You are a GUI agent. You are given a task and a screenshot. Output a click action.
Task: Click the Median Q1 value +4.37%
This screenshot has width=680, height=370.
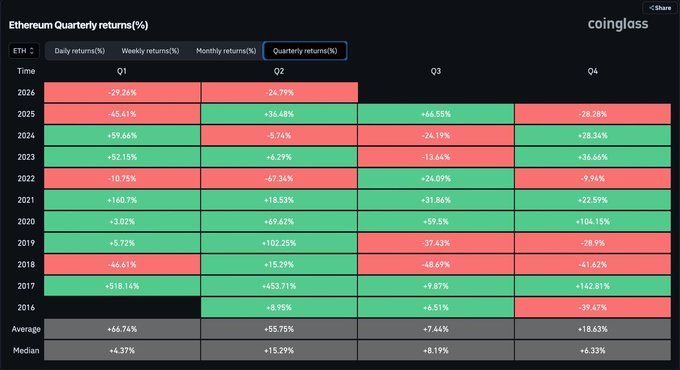click(x=122, y=350)
